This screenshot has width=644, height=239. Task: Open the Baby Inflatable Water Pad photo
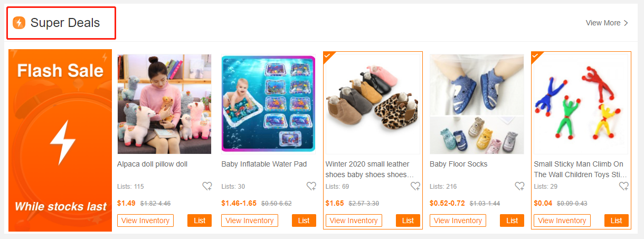[268, 104]
